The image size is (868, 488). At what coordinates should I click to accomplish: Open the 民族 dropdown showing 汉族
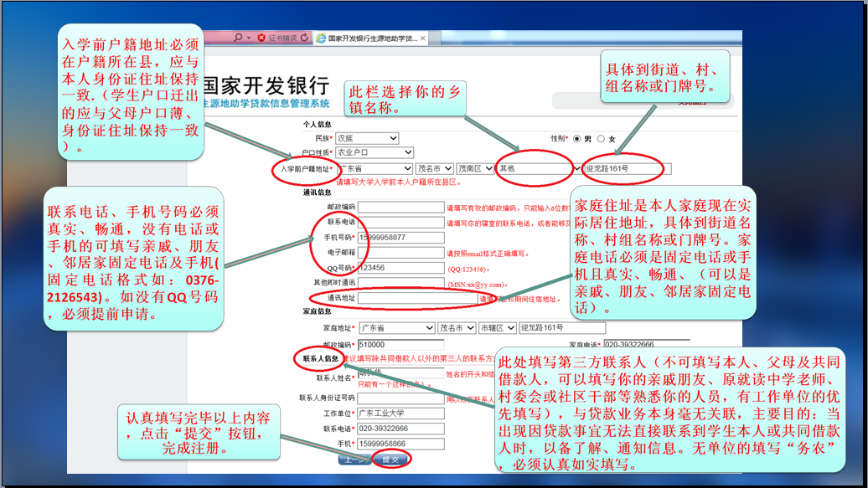click(365, 138)
